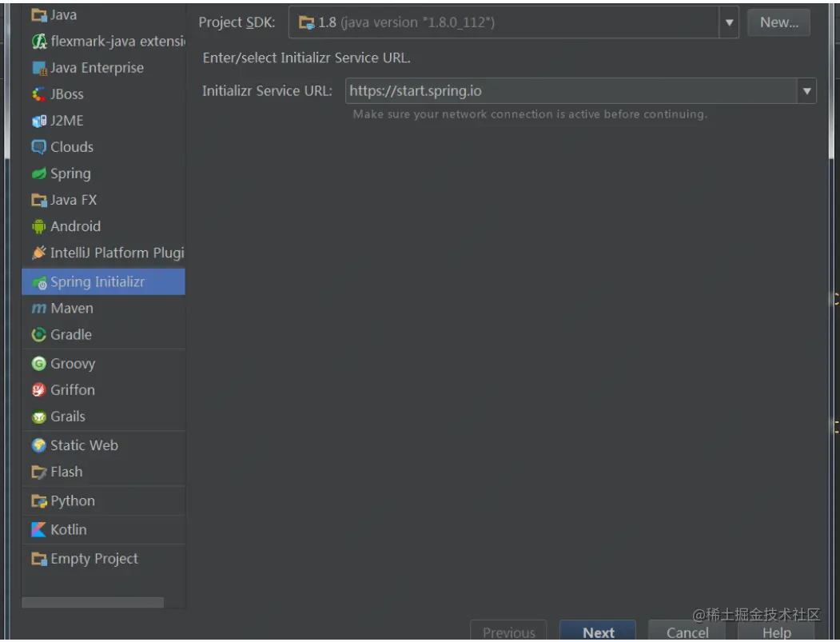
Task: Select Java Enterprise label
Action: coord(97,68)
